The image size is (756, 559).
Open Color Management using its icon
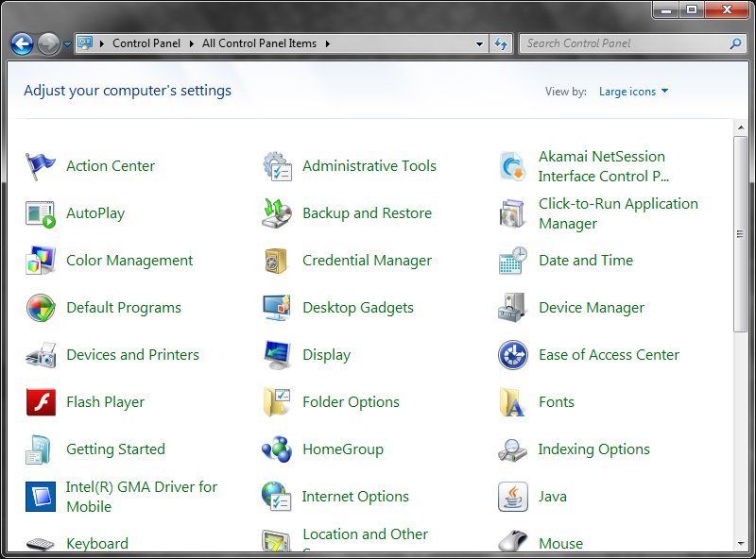click(x=39, y=260)
